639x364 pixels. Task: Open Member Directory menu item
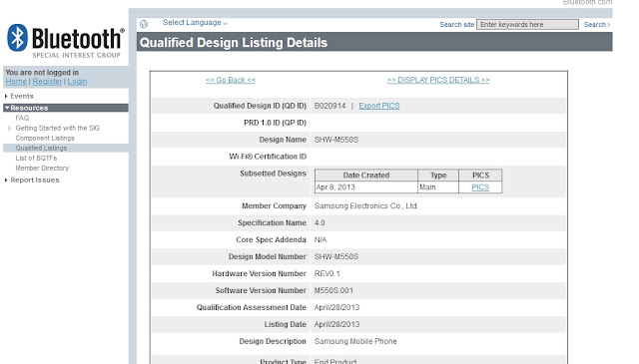(42, 169)
